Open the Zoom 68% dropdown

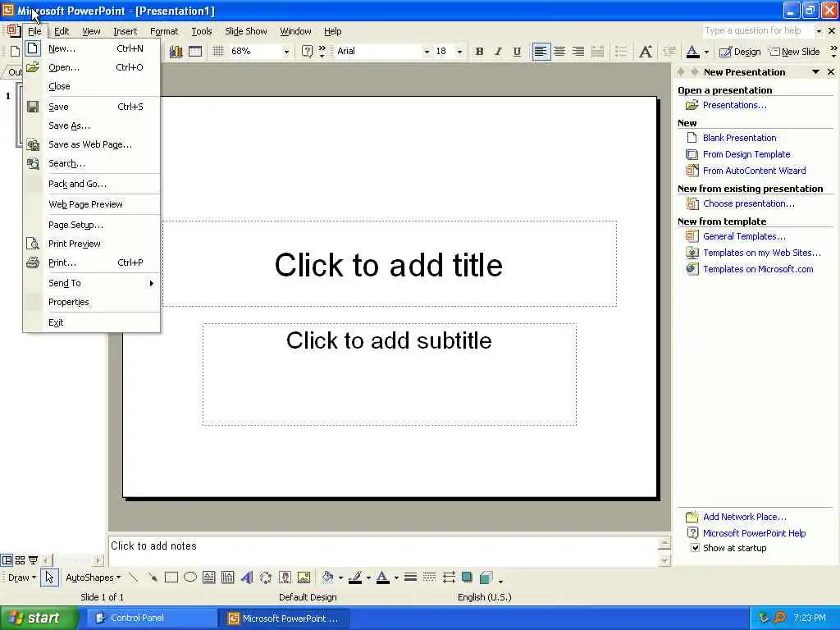tap(286, 52)
